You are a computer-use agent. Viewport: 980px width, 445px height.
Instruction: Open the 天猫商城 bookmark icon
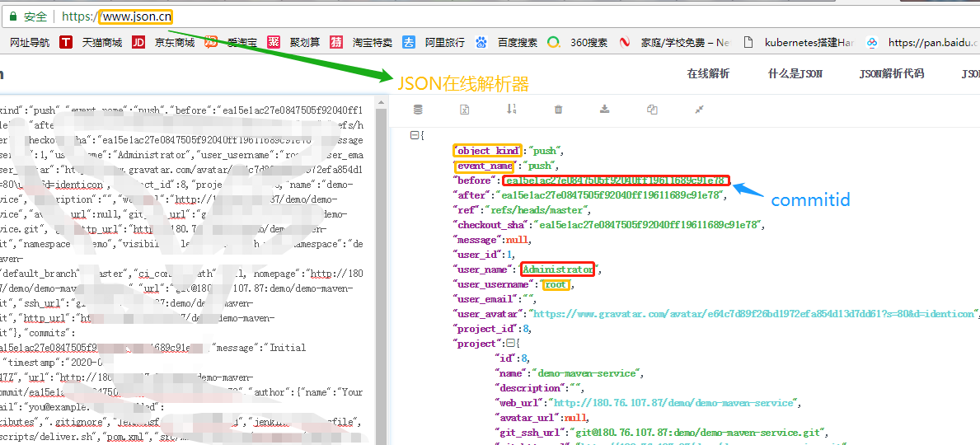tap(66, 43)
